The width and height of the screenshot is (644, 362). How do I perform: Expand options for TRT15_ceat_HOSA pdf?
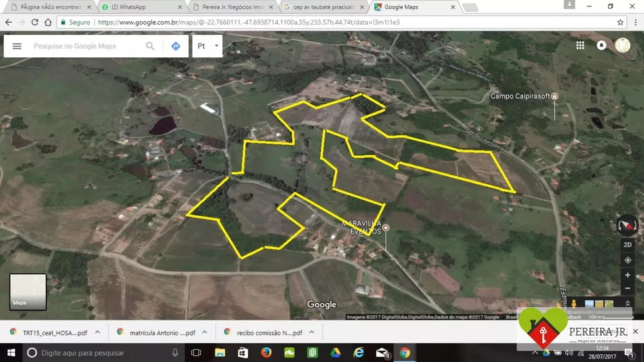[98, 332]
